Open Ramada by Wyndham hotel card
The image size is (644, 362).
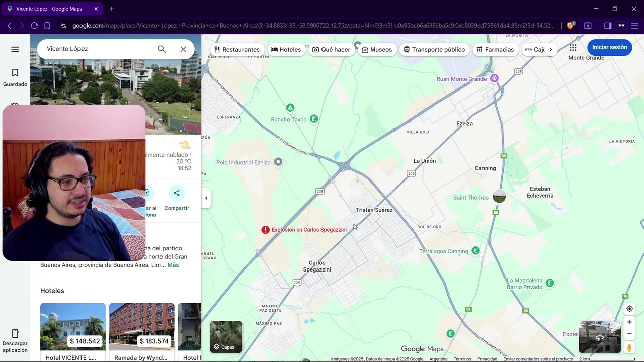(x=142, y=332)
